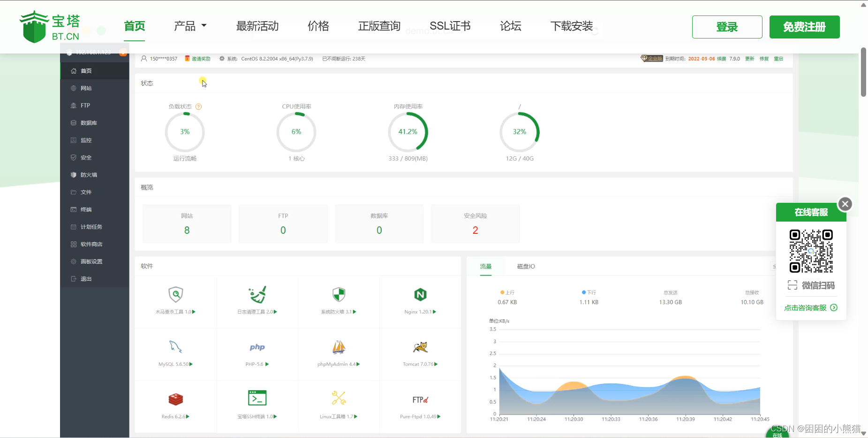Click the 微信扫码 QR code

coord(811,251)
